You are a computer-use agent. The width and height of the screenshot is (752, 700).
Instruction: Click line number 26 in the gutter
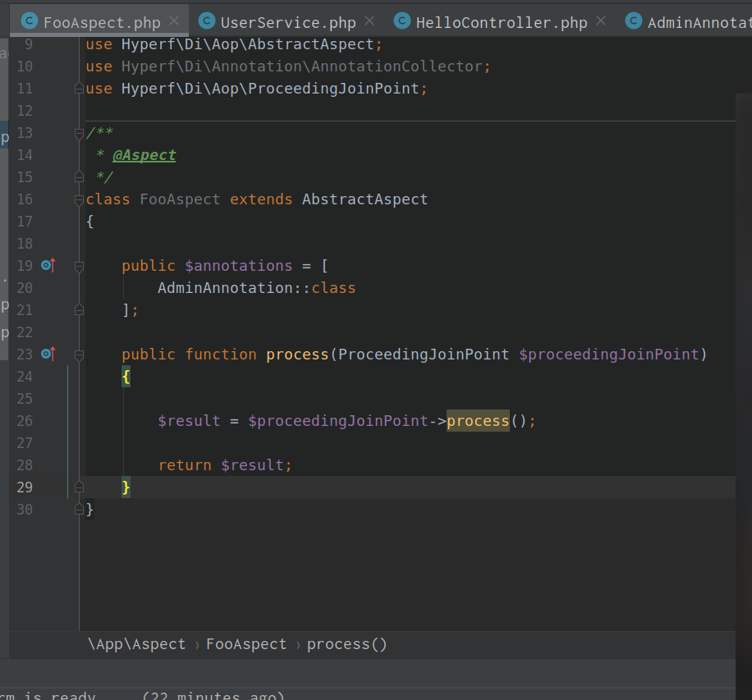point(25,420)
